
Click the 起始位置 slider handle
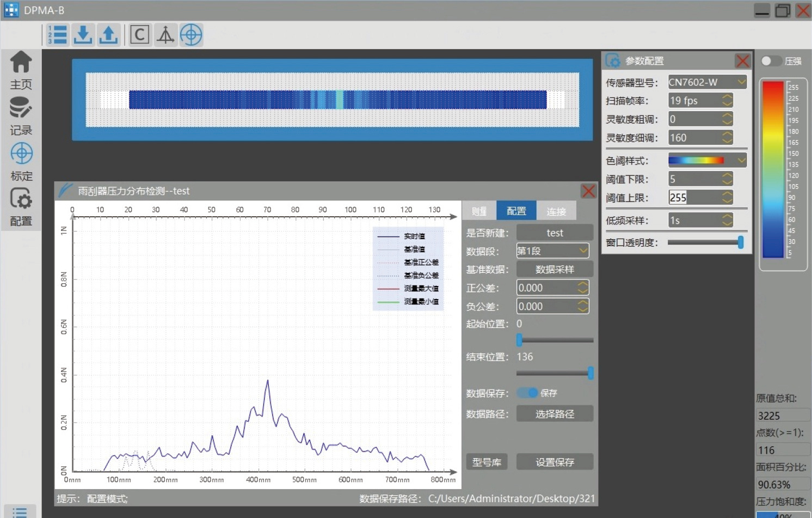[519, 340]
